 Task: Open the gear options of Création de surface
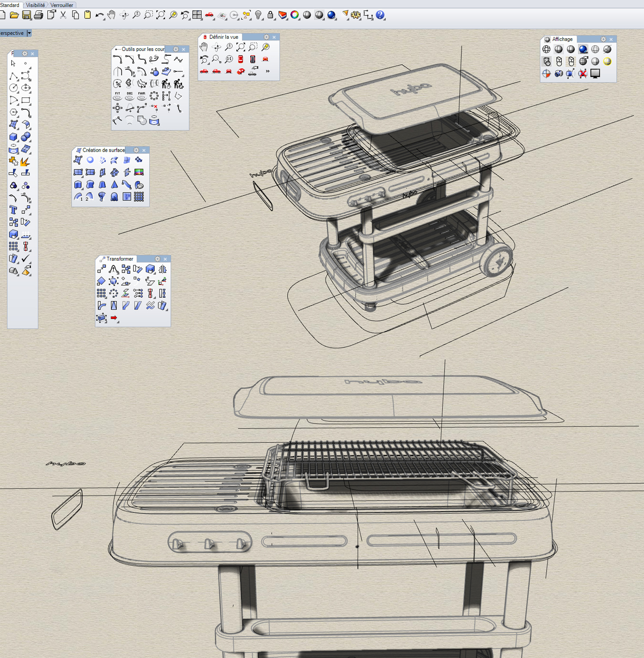click(136, 150)
